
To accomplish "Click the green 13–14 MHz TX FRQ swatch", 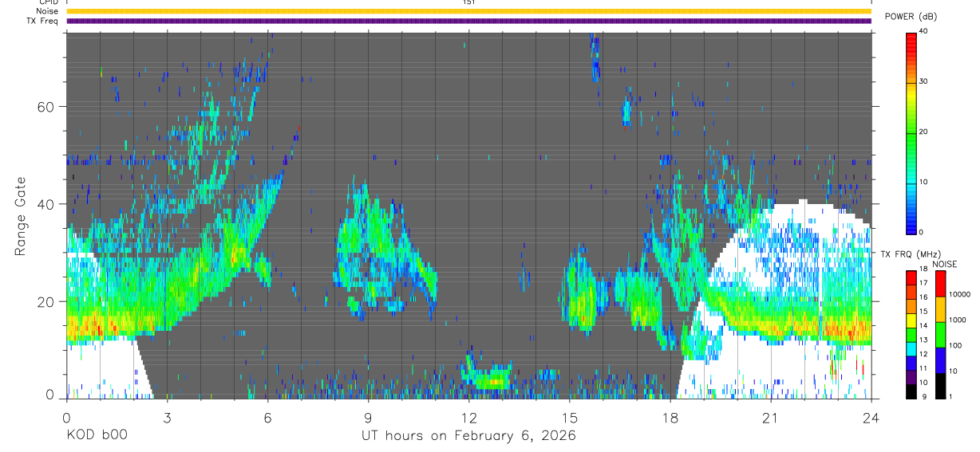I will pos(911,335).
